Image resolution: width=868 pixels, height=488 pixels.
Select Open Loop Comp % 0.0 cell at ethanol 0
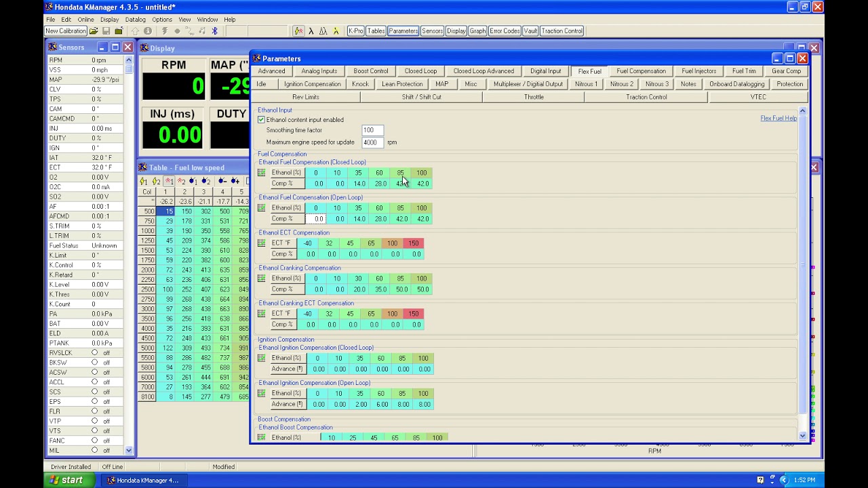(x=317, y=219)
